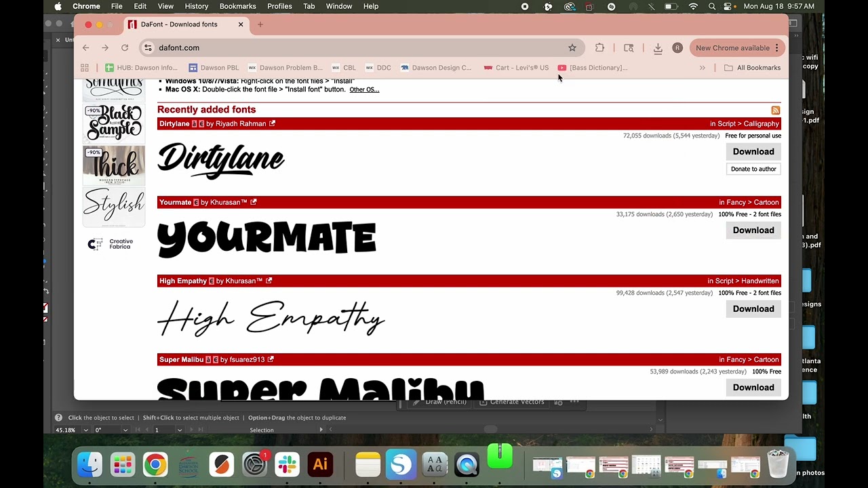Open Cart - Levi's US bookmark
Image resolution: width=868 pixels, height=488 pixels.
tap(516, 68)
